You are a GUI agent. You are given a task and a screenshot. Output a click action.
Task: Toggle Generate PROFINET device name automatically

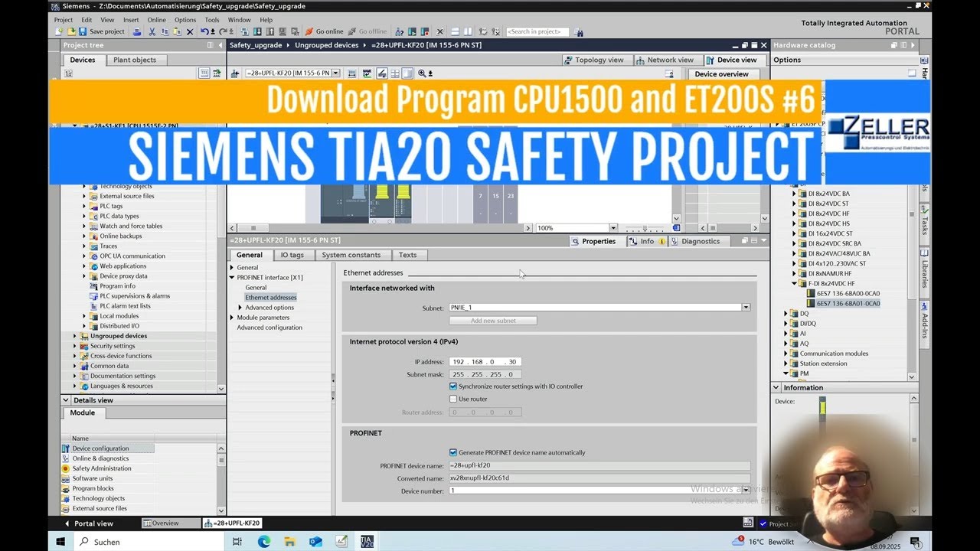point(453,452)
